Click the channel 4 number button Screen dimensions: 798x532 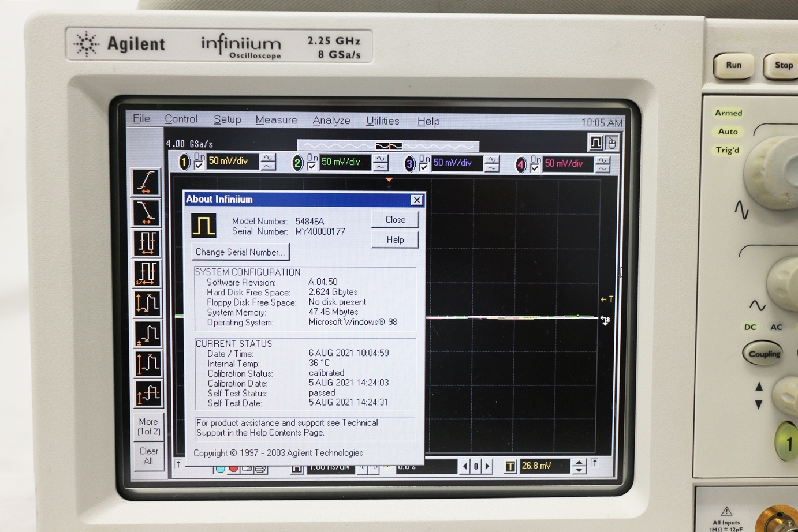click(x=521, y=165)
